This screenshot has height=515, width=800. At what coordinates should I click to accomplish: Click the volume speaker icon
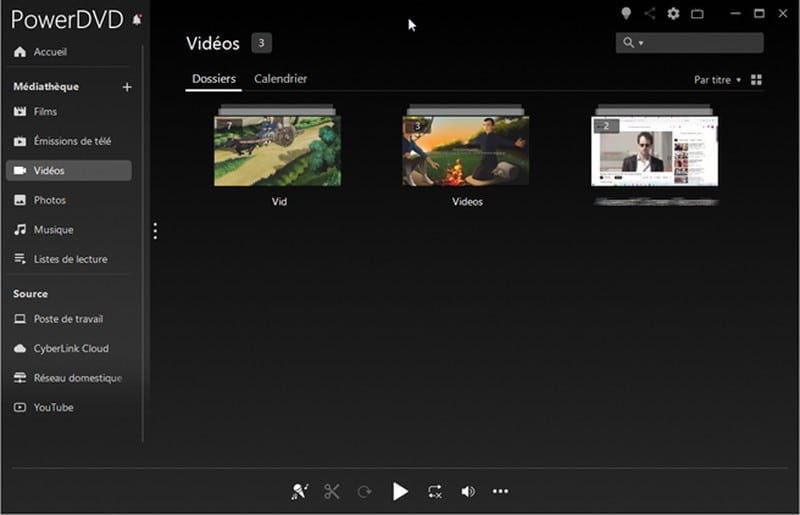click(x=468, y=492)
